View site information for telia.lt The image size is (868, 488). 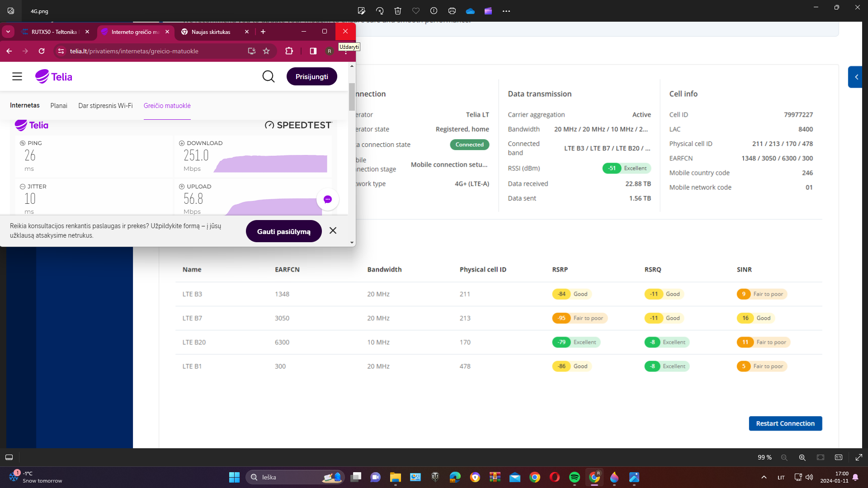point(61,51)
